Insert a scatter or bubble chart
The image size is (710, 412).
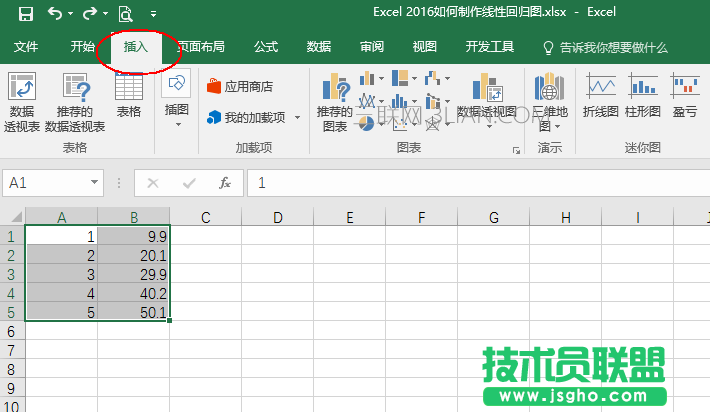tap(400, 124)
